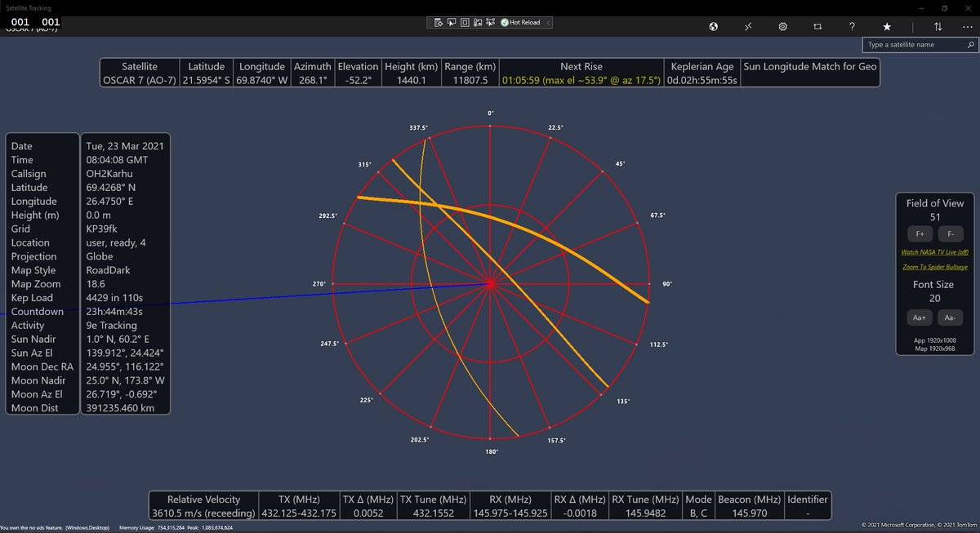
Task: Click the Date value Tue, 23 Mar 2021
Action: tap(125, 146)
